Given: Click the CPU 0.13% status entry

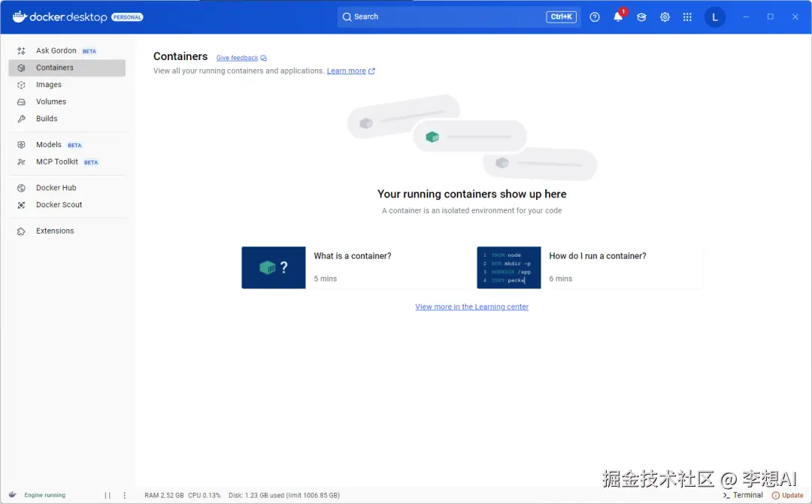Looking at the screenshot, I should (x=204, y=495).
